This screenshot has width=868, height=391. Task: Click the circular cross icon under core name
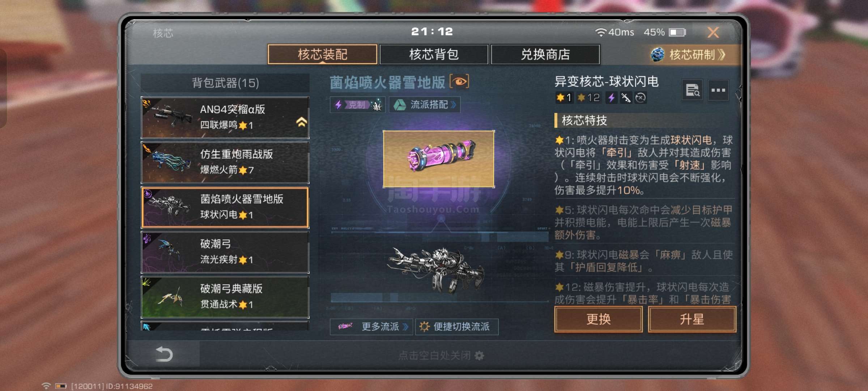coord(641,98)
